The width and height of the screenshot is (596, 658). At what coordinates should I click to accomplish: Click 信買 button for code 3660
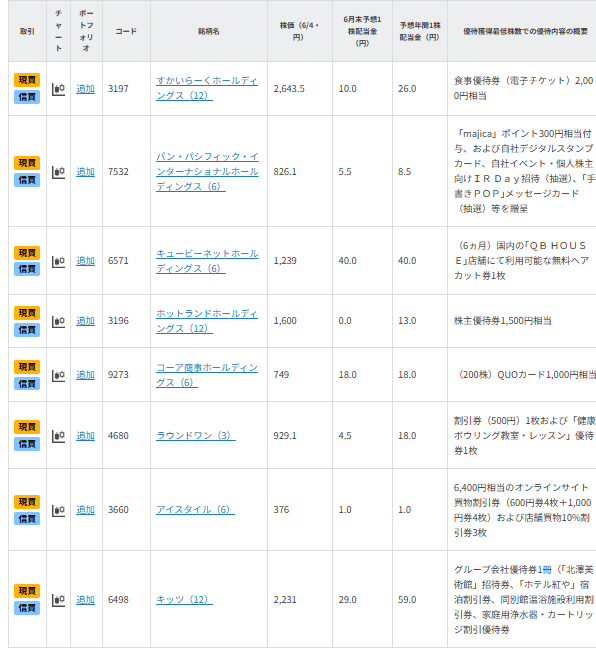pyautogui.click(x=27, y=519)
